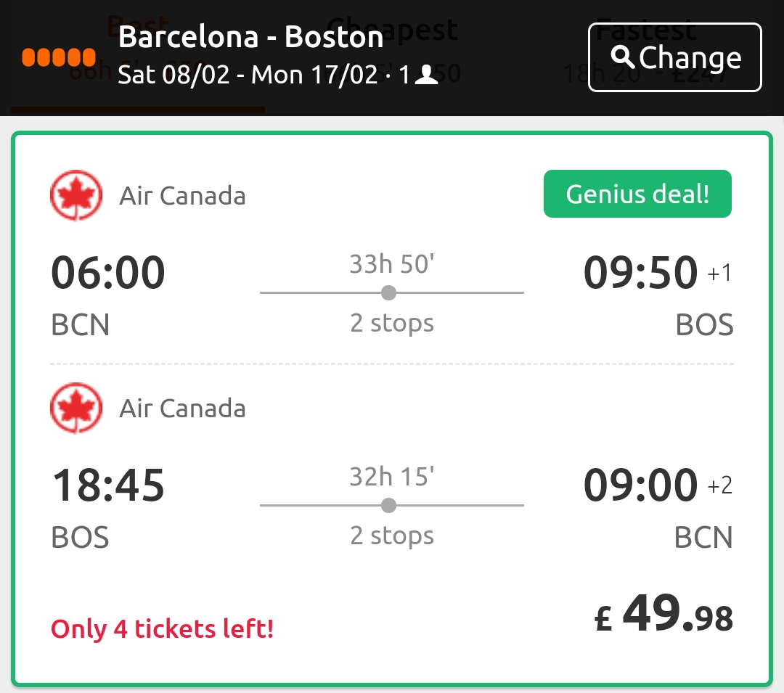Click outbound departure time 06:00
The width and height of the screenshot is (784, 693).
click(x=108, y=273)
